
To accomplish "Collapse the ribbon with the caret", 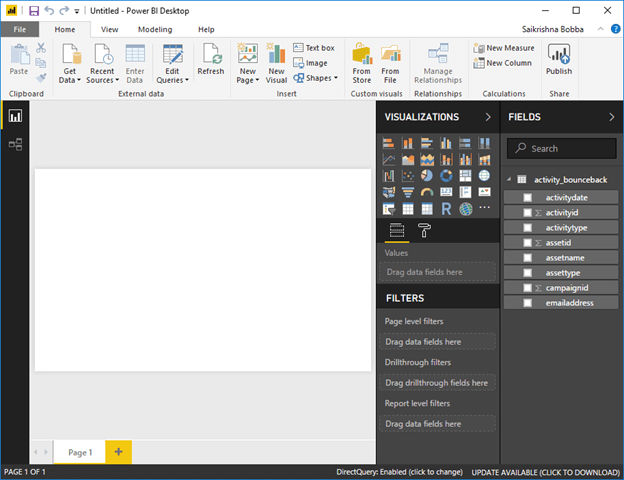I will 601,29.
